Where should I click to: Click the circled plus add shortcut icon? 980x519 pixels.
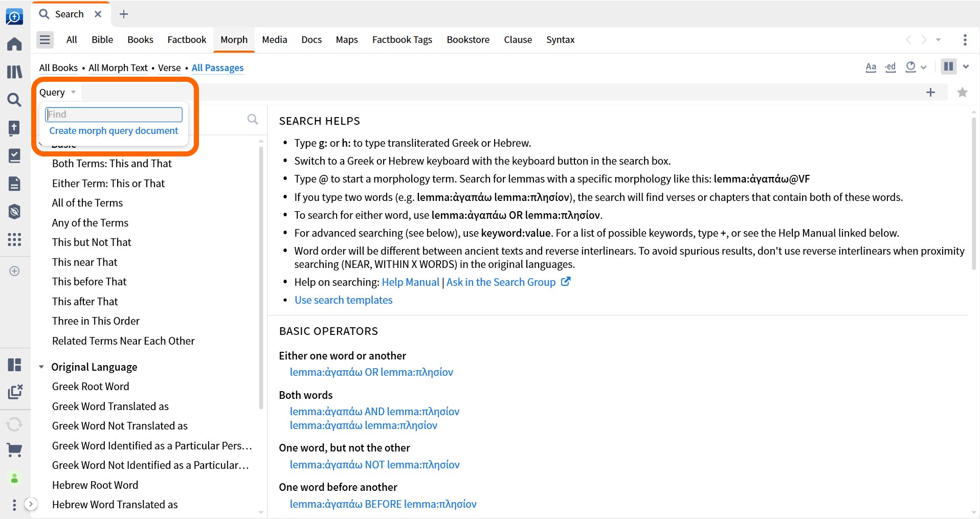tap(14, 271)
